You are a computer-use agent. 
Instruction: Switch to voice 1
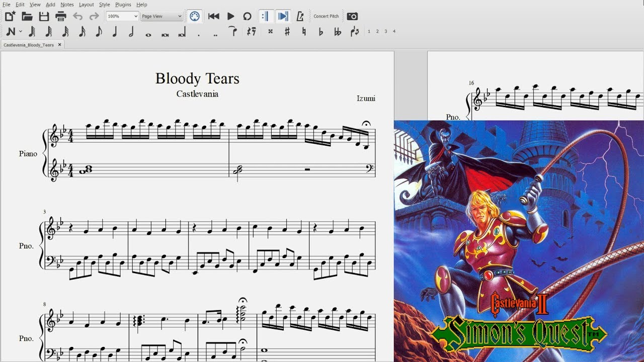[369, 31]
